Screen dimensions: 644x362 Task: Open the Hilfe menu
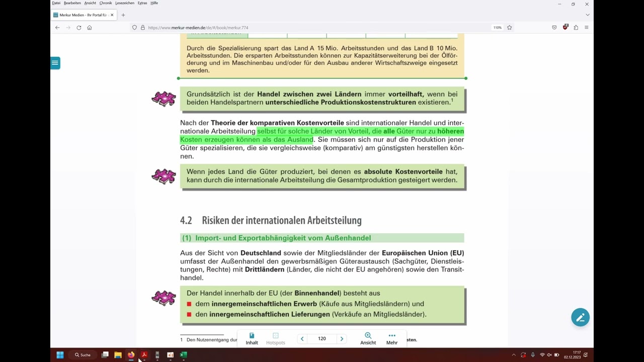154,3
